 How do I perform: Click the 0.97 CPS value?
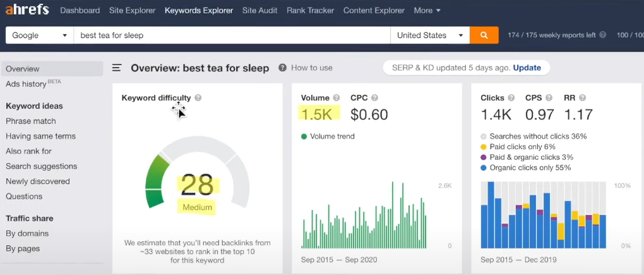(539, 114)
